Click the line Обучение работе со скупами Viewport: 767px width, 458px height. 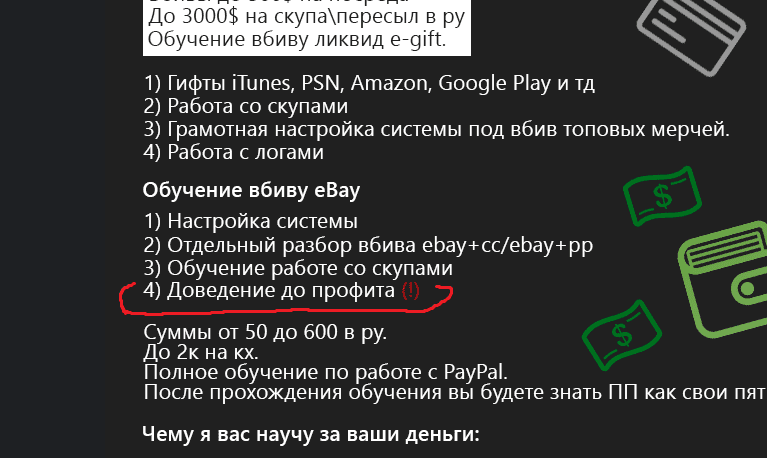[x=298, y=268]
